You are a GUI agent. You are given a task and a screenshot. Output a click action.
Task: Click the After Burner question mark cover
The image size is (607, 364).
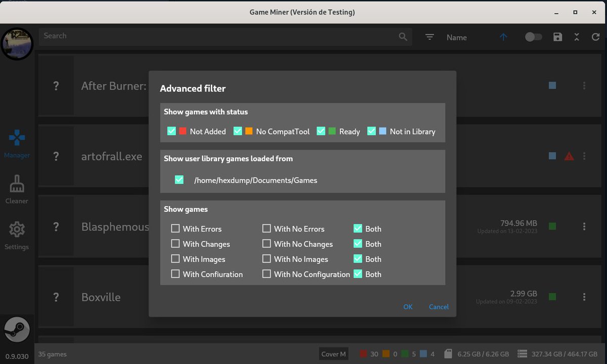click(x=56, y=86)
